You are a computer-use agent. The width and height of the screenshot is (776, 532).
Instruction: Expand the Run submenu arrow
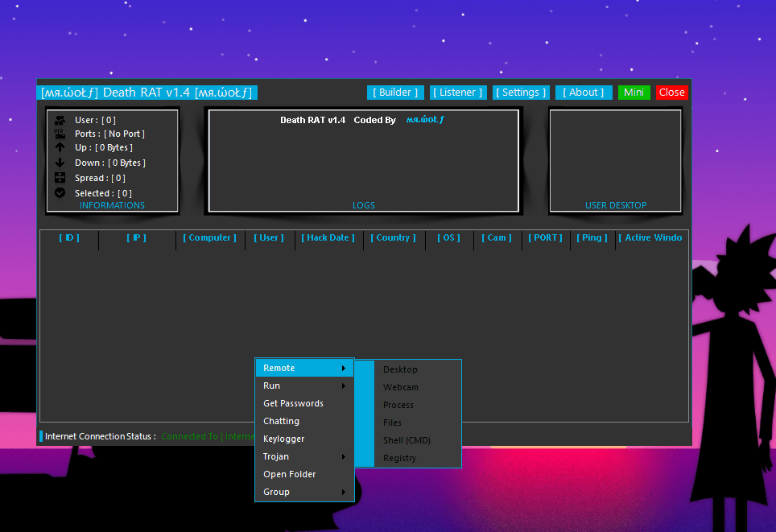[344, 386]
